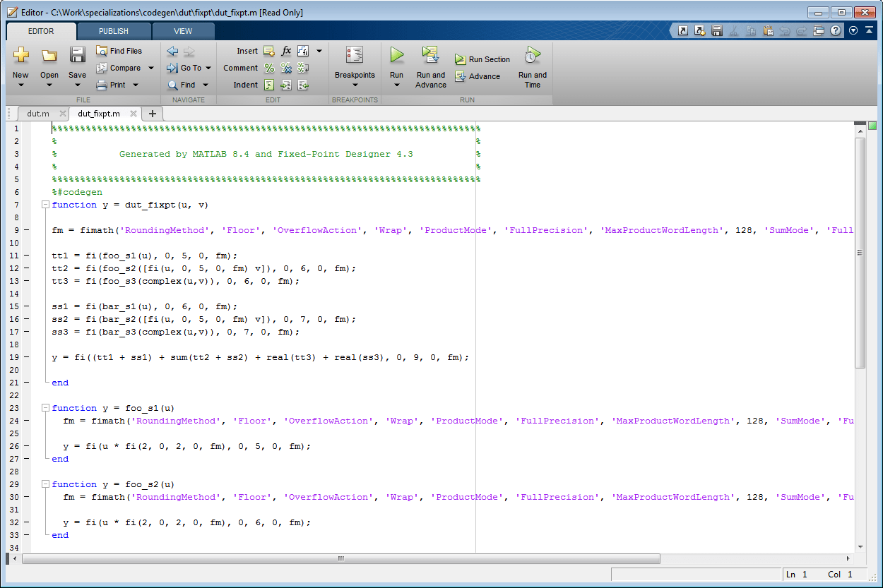Click the Find magnifier button

(x=182, y=85)
